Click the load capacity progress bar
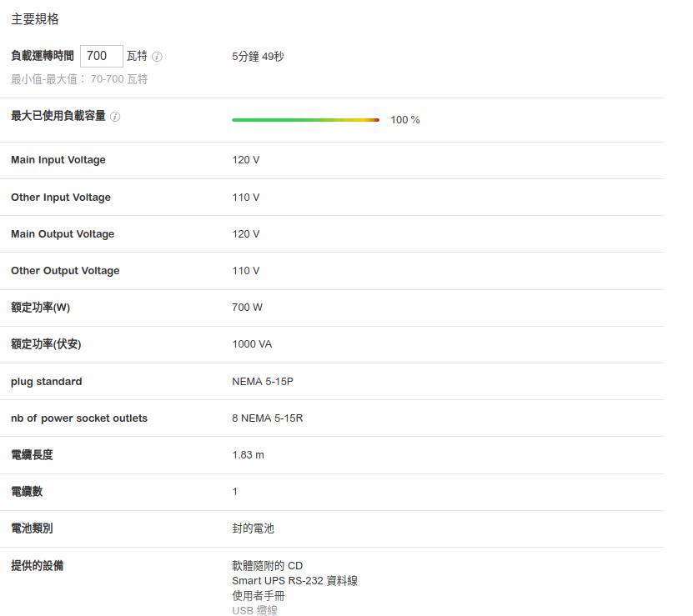Viewport: 693px width, 616px height. click(305, 120)
